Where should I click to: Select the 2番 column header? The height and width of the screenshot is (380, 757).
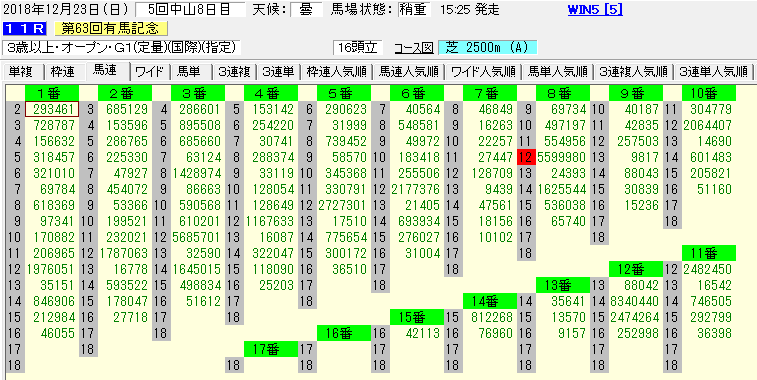coord(125,93)
